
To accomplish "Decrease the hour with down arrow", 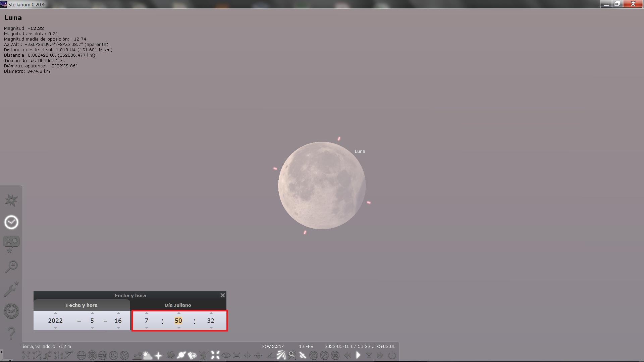I will pos(147,328).
